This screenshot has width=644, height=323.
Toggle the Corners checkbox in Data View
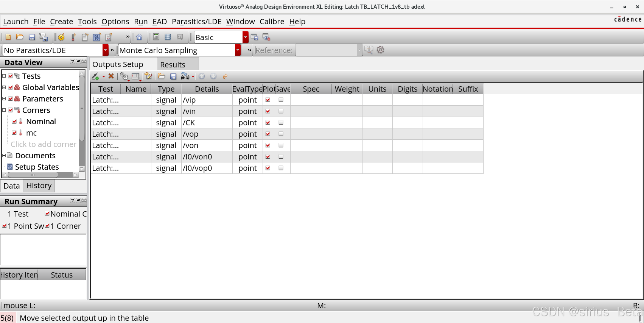tap(11, 110)
